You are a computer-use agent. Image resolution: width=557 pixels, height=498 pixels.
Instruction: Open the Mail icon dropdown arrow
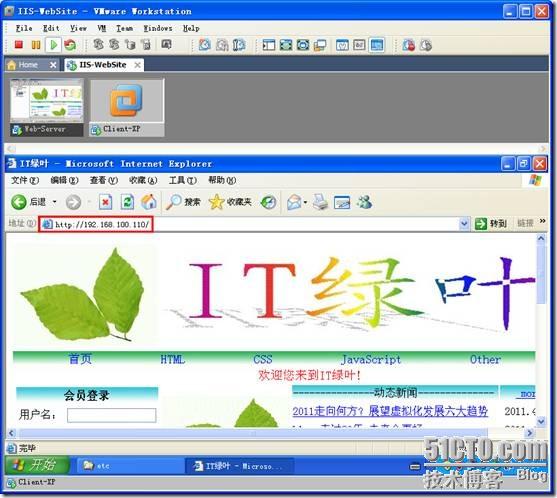pos(305,202)
